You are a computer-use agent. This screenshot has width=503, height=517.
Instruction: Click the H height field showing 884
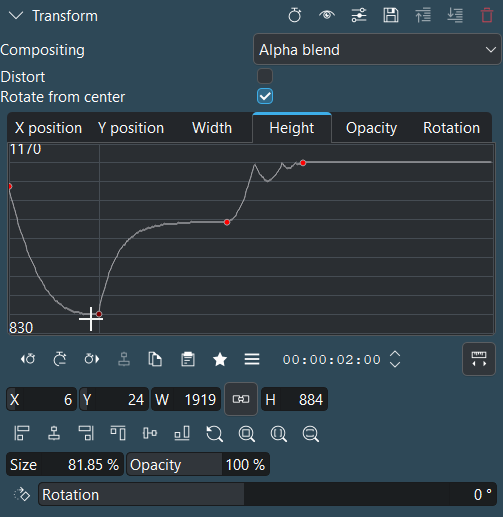point(294,399)
